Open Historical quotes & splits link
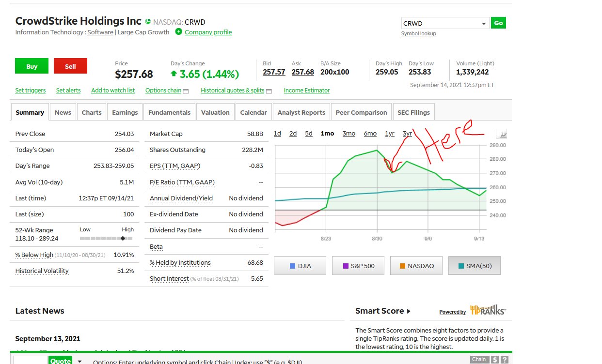Image resolution: width=602 pixels, height=364 pixels. click(233, 91)
